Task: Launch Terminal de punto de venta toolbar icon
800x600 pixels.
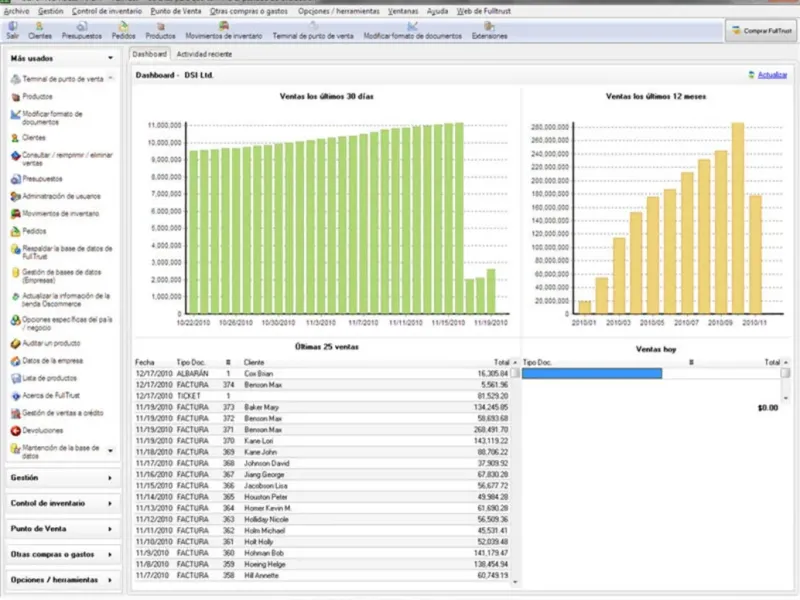Action: click(x=313, y=31)
